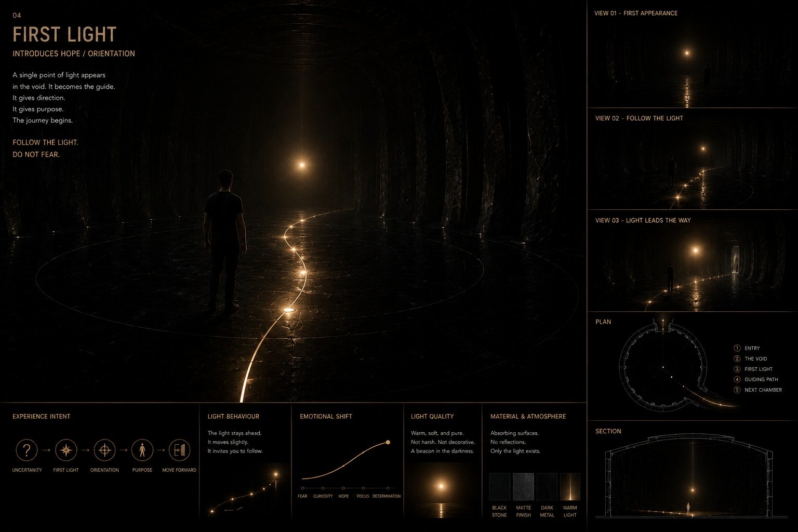
Task: Click the 'INTRODUCES HOPE / ORIENTATION' subtitle
Action: (74, 54)
